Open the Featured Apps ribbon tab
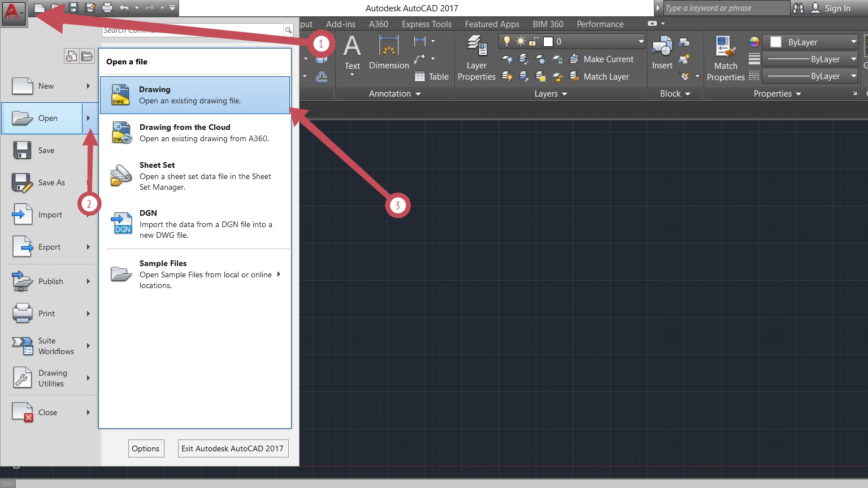Screen dimensions: 868x488 click(x=492, y=24)
